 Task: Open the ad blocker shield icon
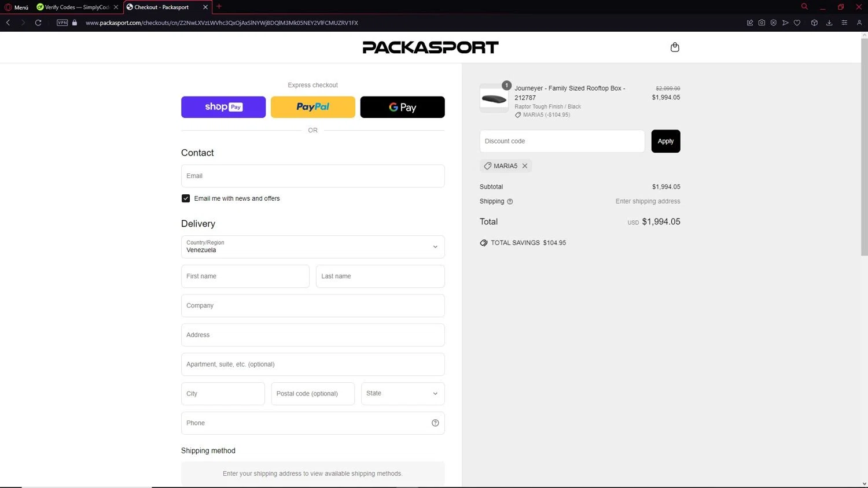[x=773, y=23]
